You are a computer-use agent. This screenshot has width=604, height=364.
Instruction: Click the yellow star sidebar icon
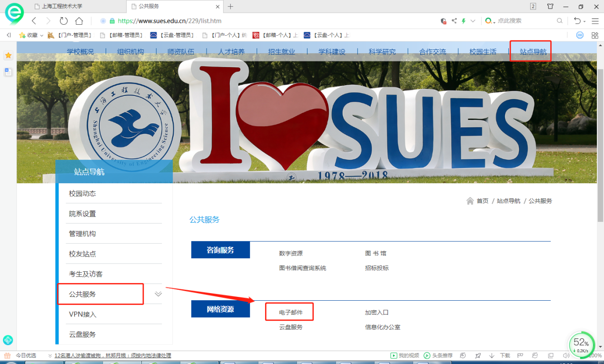8,56
